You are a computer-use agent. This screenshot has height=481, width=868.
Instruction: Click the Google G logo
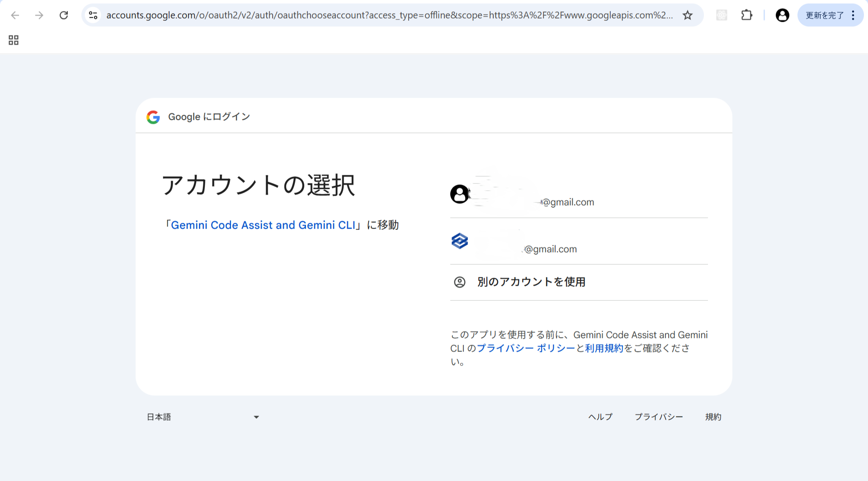pos(153,117)
